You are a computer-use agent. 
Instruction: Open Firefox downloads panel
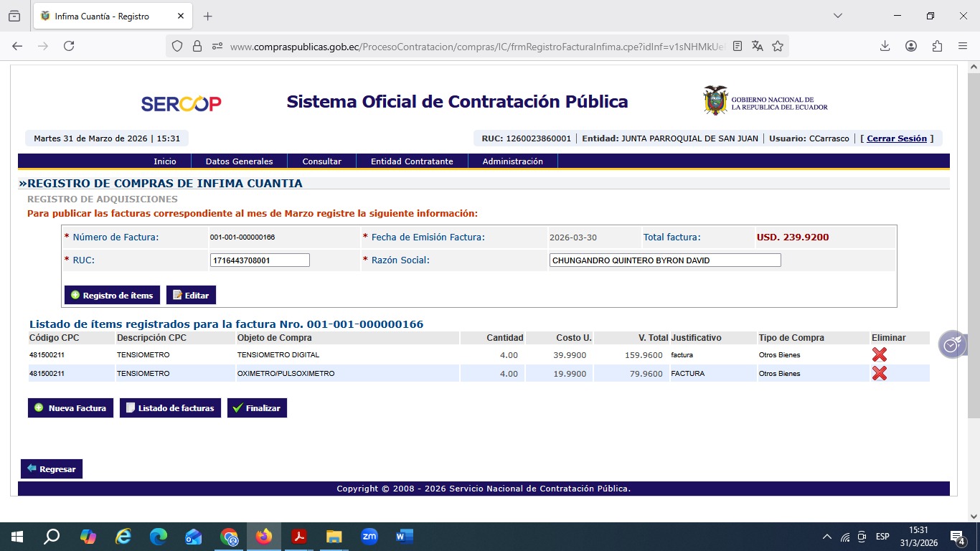(885, 46)
